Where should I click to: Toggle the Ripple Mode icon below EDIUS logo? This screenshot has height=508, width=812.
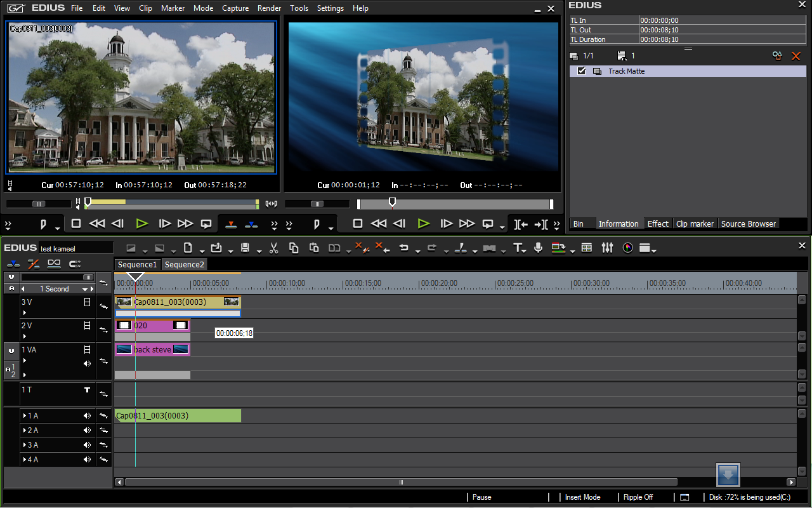point(34,264)
